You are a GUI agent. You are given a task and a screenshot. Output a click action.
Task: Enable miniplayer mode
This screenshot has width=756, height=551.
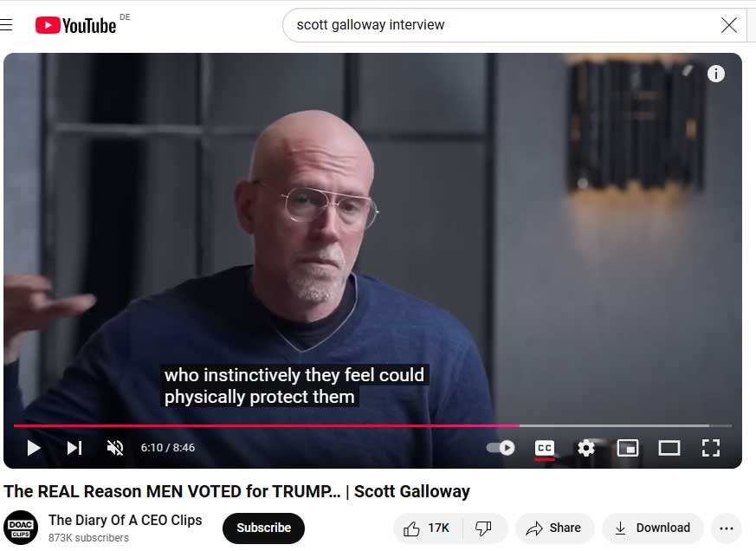pos(628,448)
